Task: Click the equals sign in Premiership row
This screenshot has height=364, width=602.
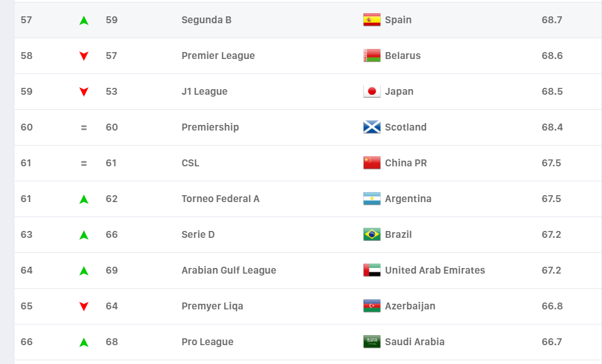Action: (84, 128)
